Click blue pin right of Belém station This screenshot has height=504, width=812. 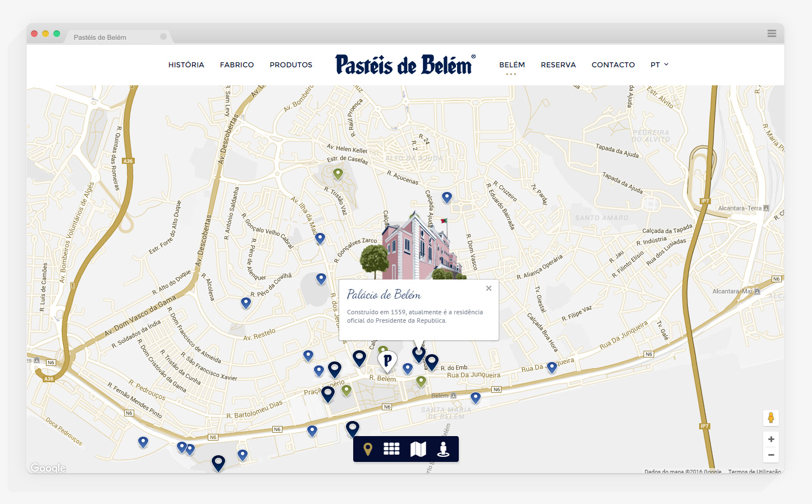coord(476,397)
